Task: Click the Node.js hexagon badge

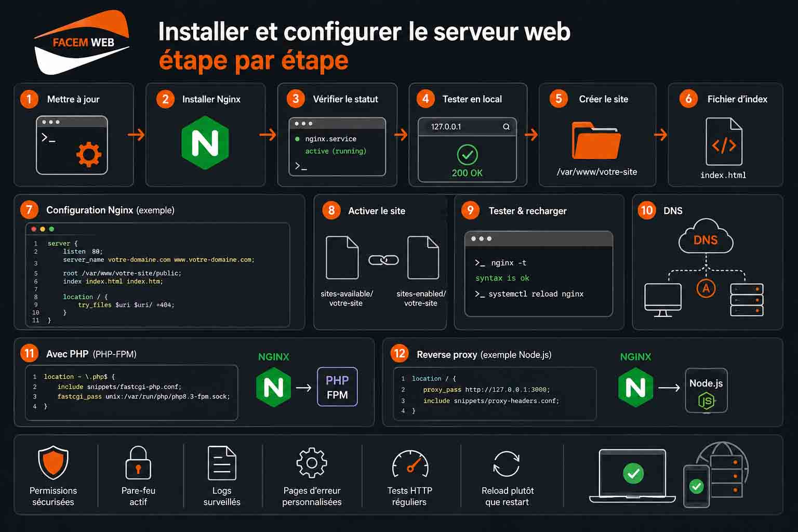Action: pos(706,401)
